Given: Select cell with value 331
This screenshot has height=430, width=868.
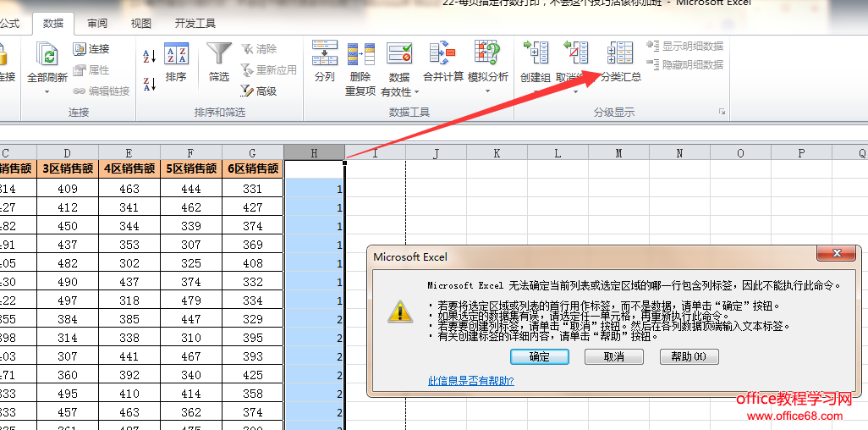Looking at the screenshot, I should coord(253,189).
